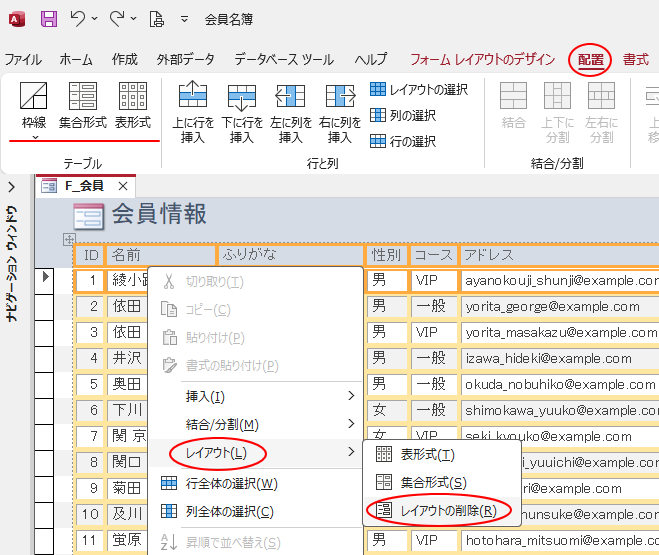
Task: Click the print preview document icon
Action: point(157,19)
